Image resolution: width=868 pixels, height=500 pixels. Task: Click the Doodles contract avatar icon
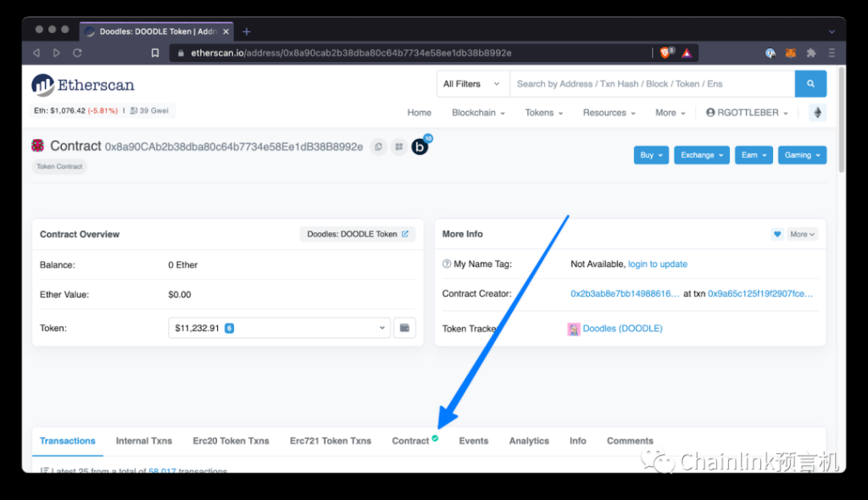click(x=37, y=146)
